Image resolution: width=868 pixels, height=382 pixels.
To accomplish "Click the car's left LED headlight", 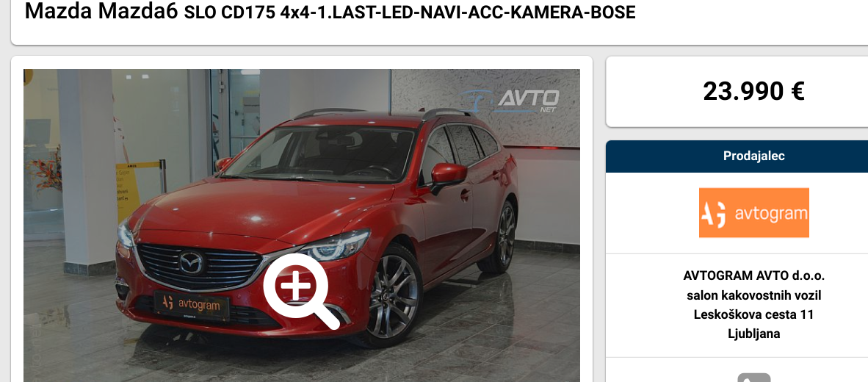I will click(338, 246).
